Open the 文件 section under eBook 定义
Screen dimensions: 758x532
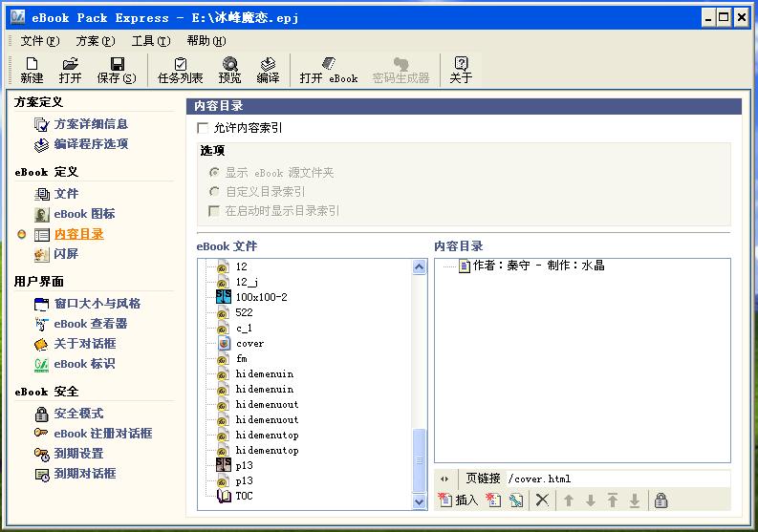66,194
